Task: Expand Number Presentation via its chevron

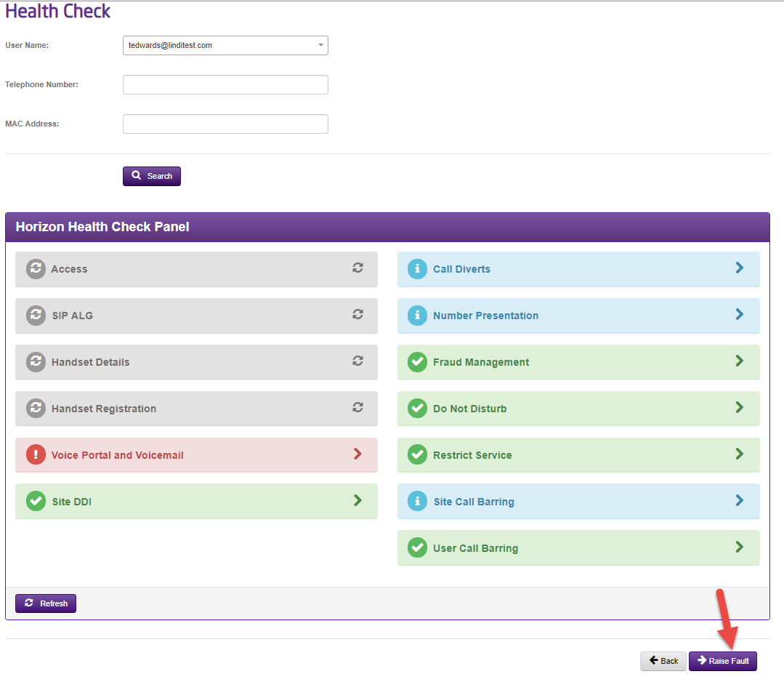Action: [740, 314]
